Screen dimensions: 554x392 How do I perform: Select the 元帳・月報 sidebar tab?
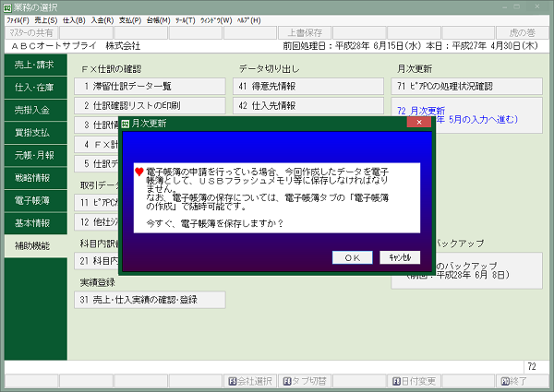point(36,155)
